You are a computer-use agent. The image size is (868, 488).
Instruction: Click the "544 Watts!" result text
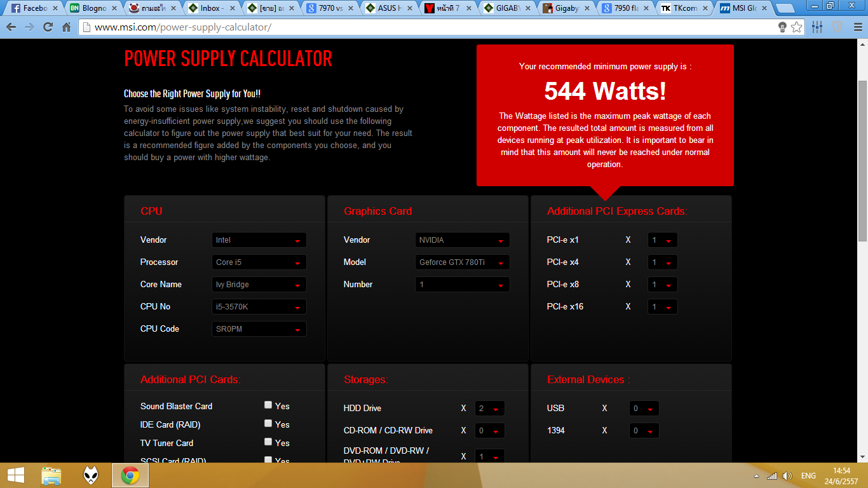[x=605, y=91]
